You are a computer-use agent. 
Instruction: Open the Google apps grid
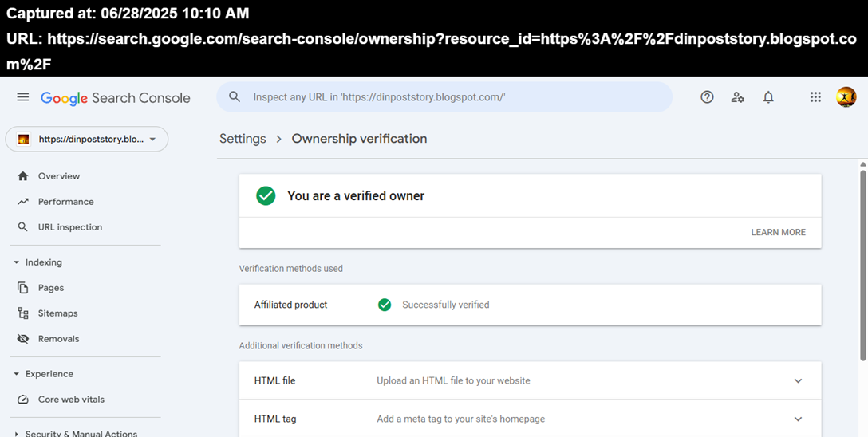(x=815, y=97)
